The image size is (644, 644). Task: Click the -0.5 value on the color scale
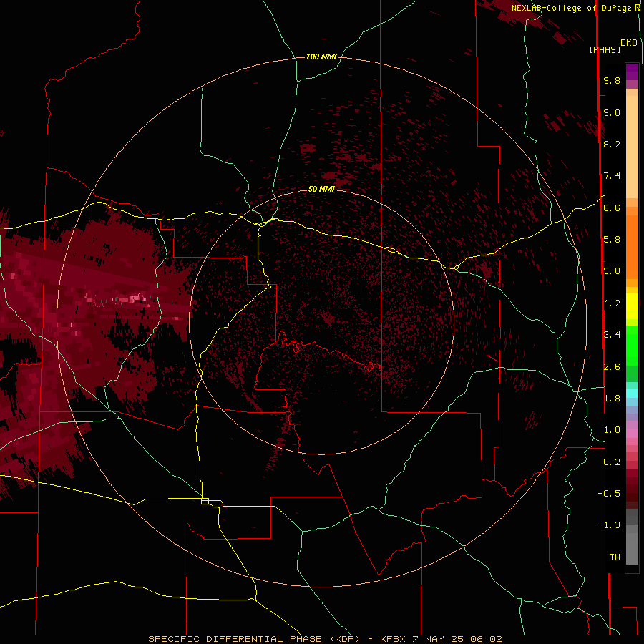click(609, 494)
